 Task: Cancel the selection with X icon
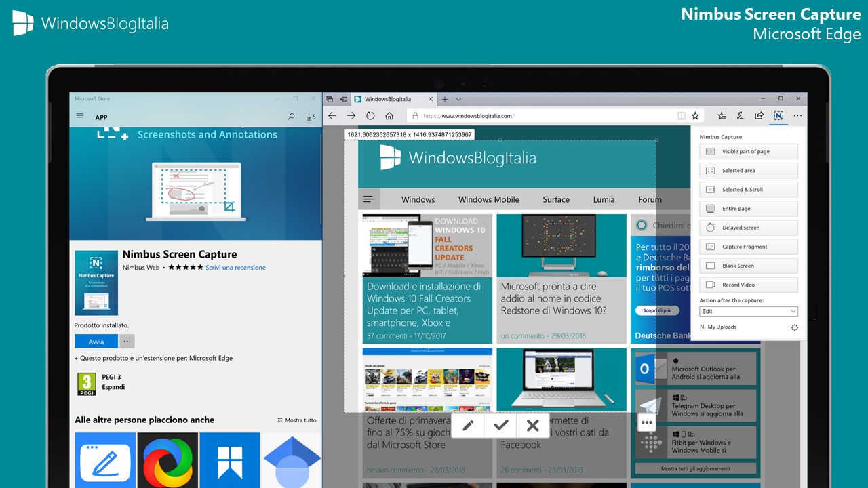pos(532,425)
